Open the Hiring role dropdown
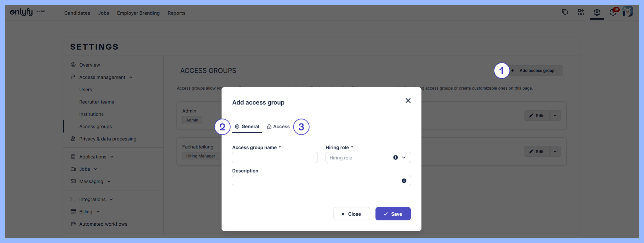Viewport: 644px width, 243px height. pos(404,157)
